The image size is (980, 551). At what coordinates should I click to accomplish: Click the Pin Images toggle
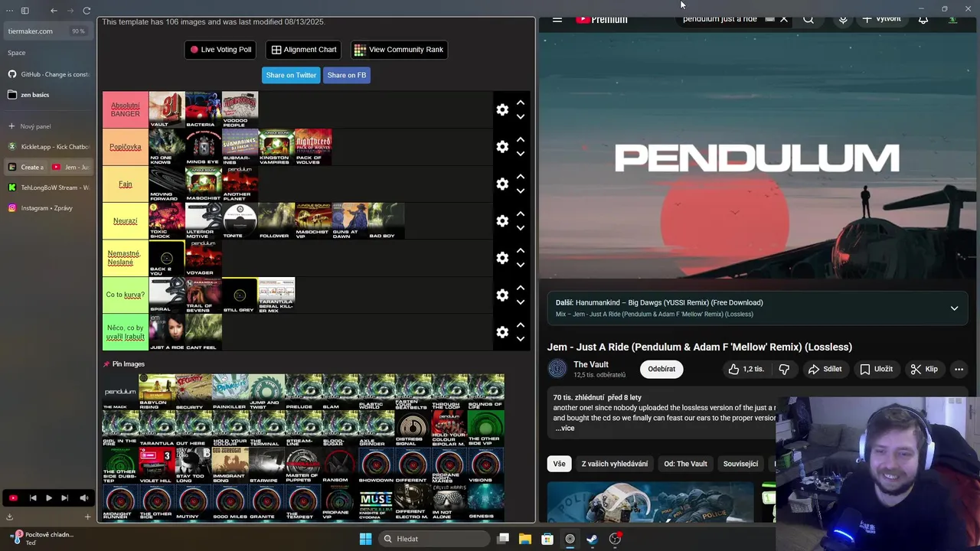point(123,364)
